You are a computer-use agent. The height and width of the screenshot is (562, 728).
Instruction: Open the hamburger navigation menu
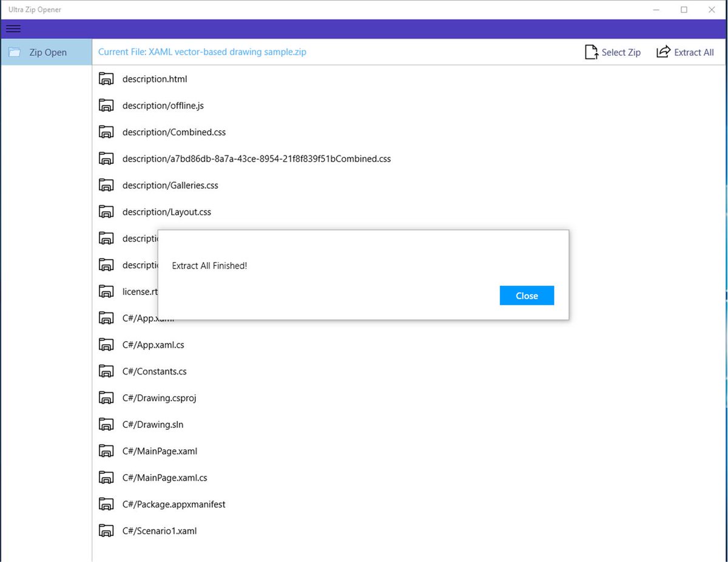click(x=13, y=29)
